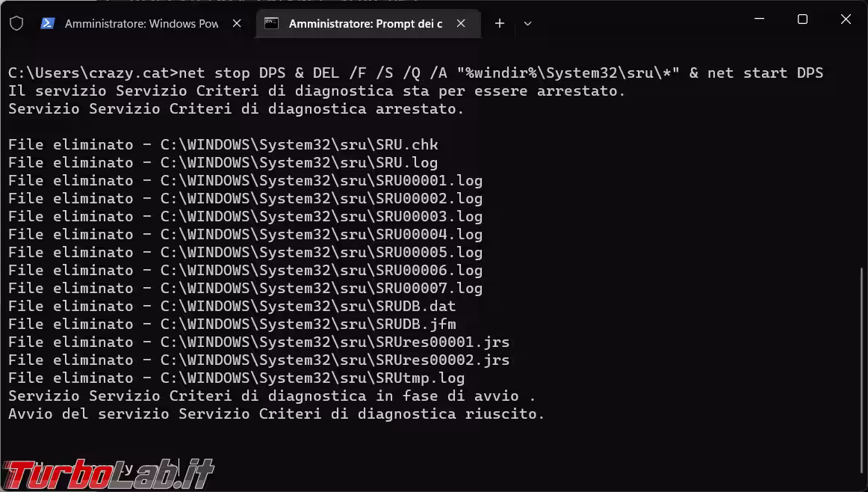Click the PowerShell icon on the first tab
The height and width of the screenshot is (492, 868).
(x=48, y=24)
